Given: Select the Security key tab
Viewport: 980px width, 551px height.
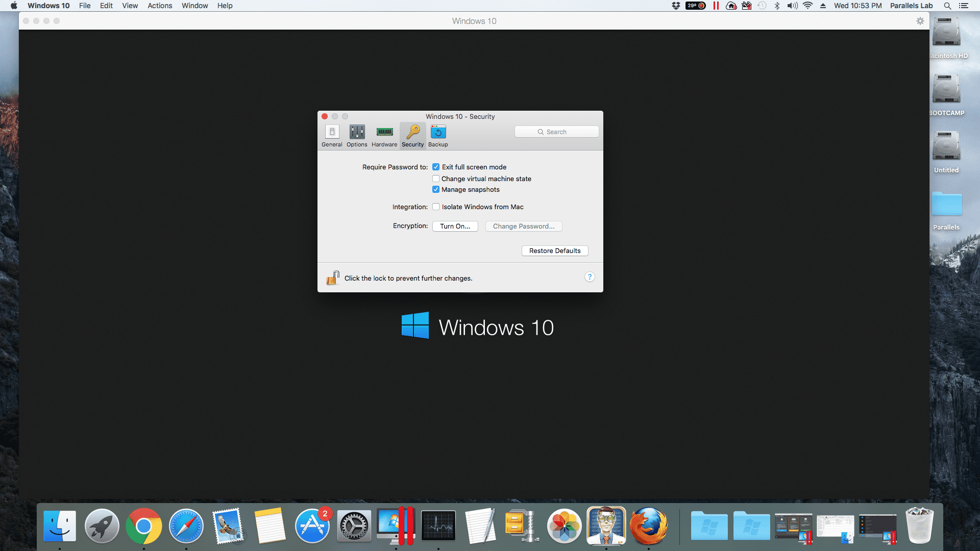Looking at the screenshot, I should [x=412, y=136].
